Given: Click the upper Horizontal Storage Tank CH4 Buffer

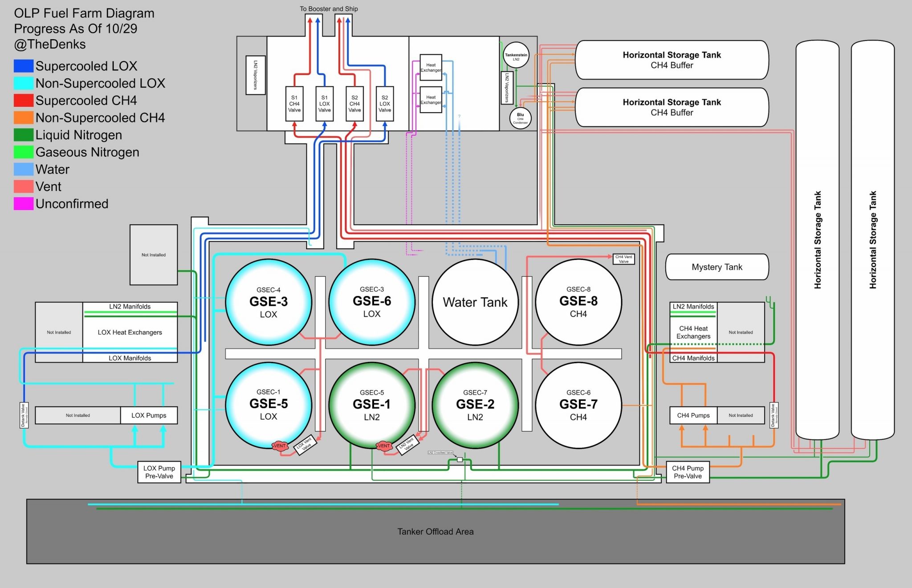Looking at the screenshot, I should [x=671, y=60].
